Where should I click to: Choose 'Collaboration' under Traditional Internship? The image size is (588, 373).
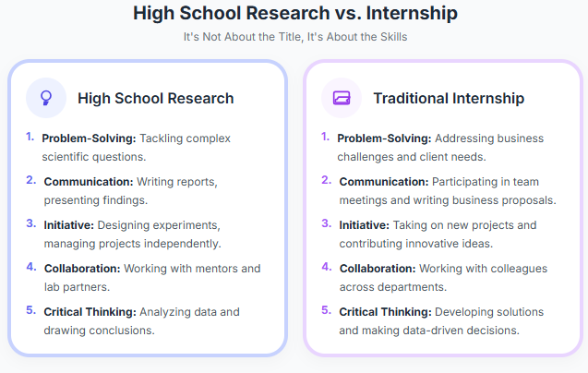(x=378, y=269)
